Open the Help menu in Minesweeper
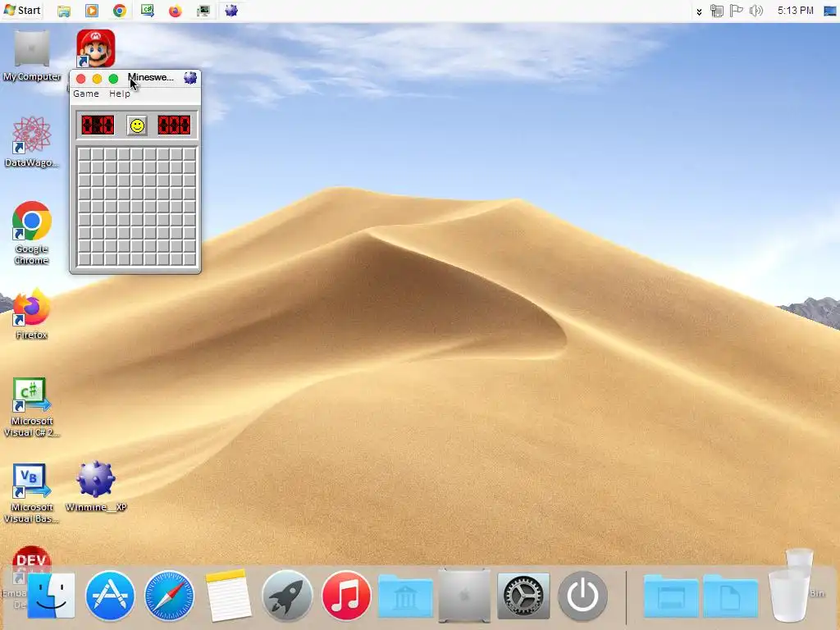 (120, 94)
